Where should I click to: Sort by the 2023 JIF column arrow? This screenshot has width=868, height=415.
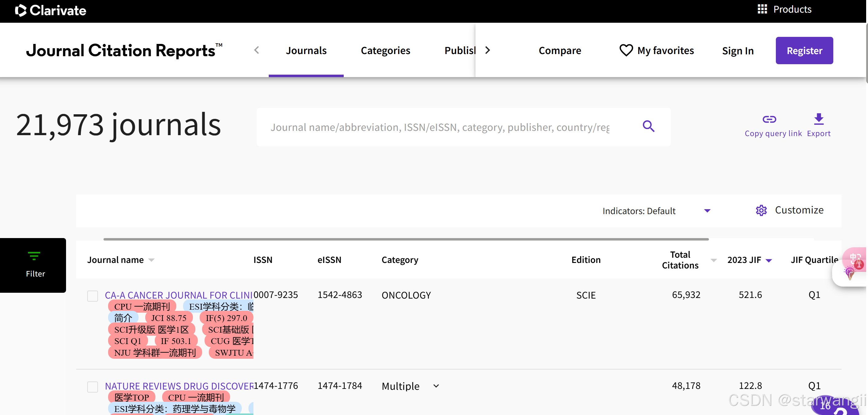pyautogui.click(x=769, y=260)
